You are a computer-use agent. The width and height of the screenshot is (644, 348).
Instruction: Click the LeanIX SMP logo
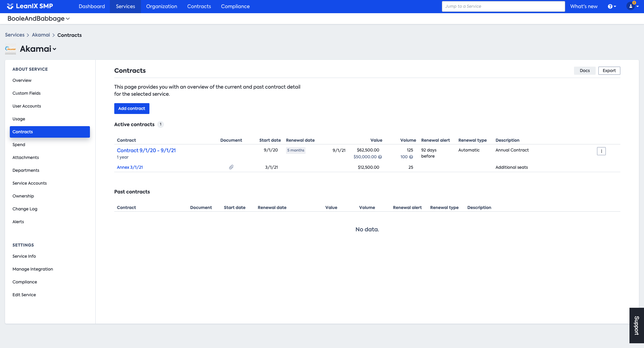tap(30, 6)
